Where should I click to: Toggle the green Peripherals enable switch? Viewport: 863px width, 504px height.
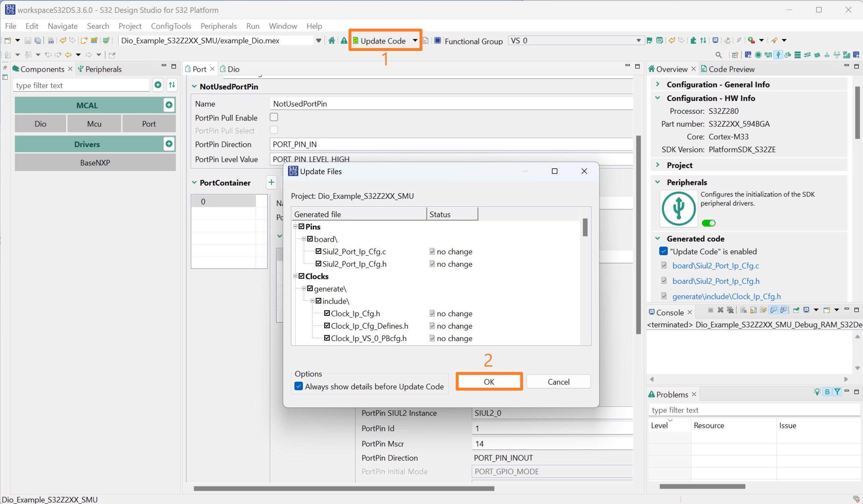[x=709, y=223]
